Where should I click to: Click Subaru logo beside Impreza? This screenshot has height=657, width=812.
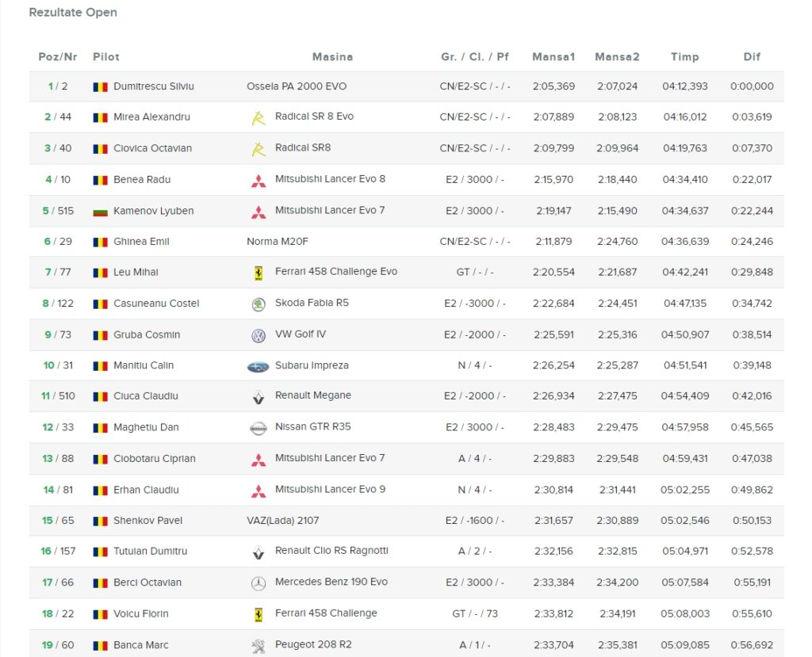point(258,366)
